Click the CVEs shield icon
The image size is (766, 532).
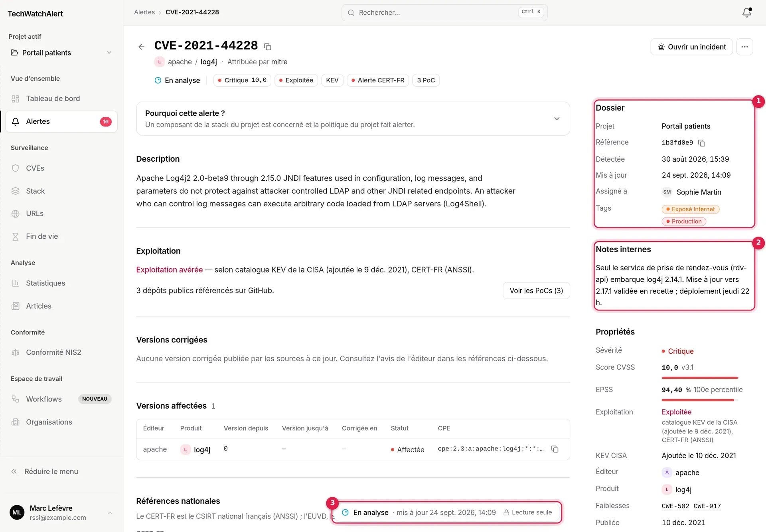pos(16,168)
